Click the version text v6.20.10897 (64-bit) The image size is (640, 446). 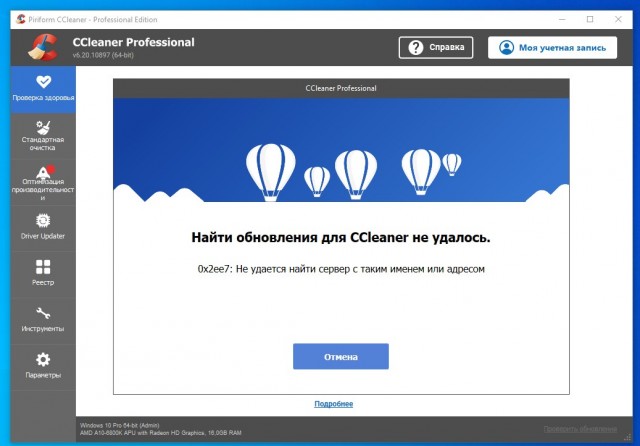point(103,55)
